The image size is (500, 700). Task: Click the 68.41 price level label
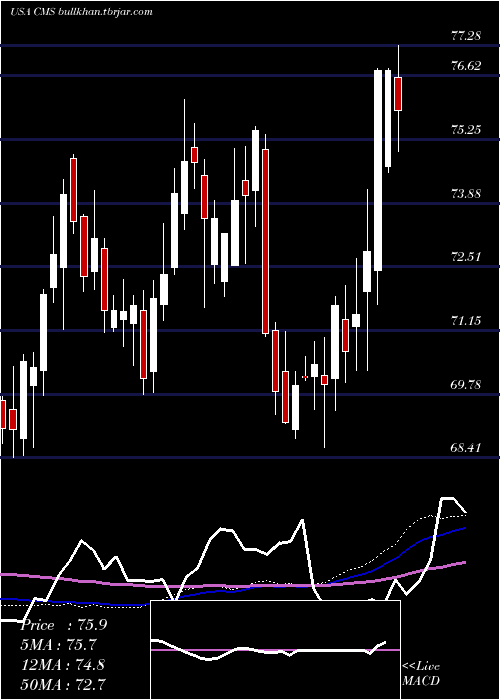466,447
